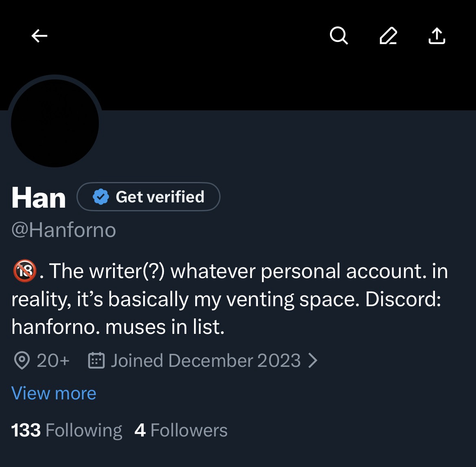Tap the display name Han
The image size is (476, 467).
[39, 198]
